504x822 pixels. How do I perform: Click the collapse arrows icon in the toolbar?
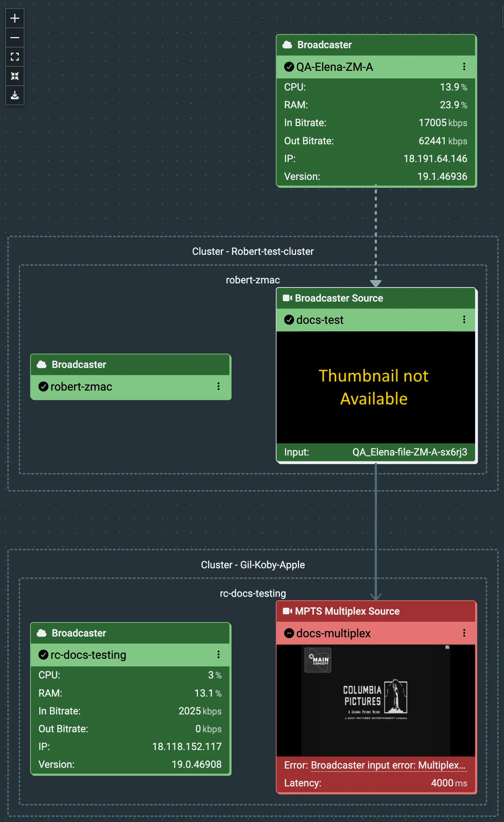[x=15, y=76]
